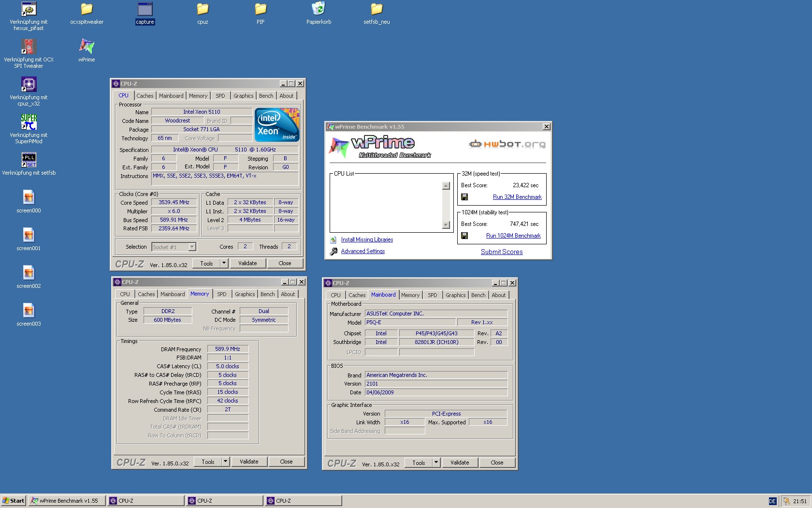
Task: Run the 1024M Benchmark link
Action: (513, 236)
